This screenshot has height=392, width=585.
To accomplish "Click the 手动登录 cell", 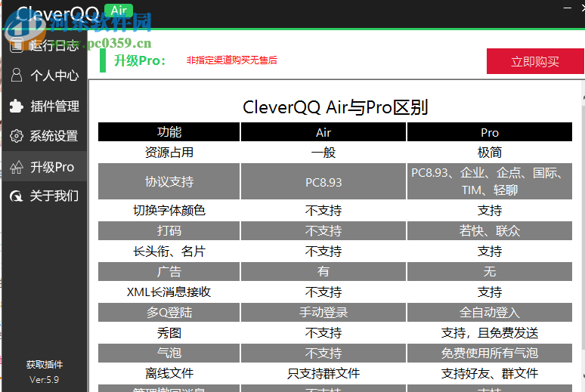I will (323, 312).
